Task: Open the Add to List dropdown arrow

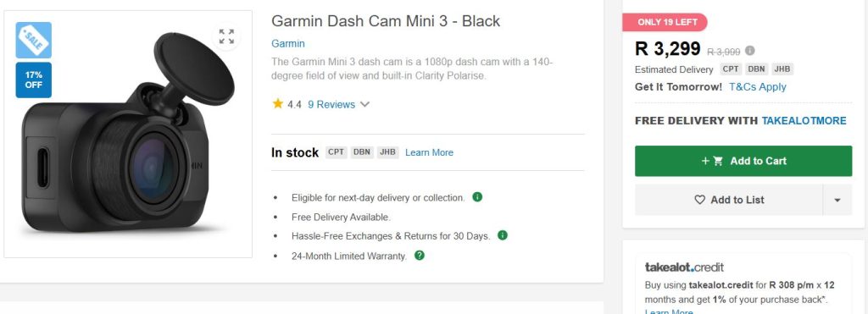Action: (x=837, y=200)
